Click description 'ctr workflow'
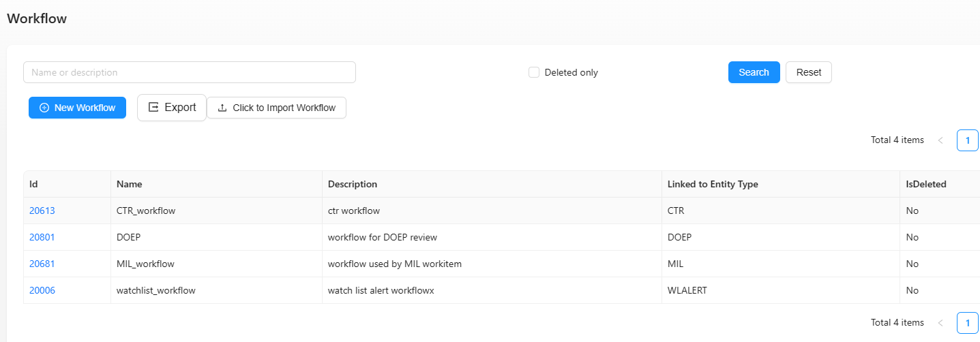This screenshot has width=980, height=342. point(354,211)
